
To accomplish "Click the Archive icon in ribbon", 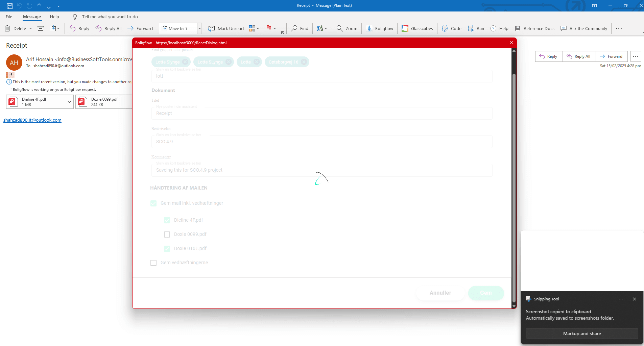I will click(x=41, y=28).
